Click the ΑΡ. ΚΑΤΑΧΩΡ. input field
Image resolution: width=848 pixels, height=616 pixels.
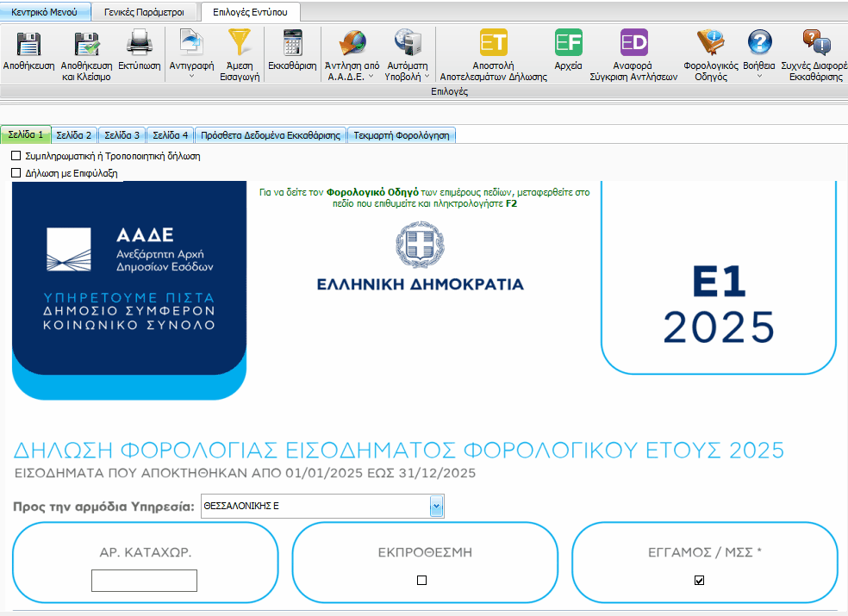[144, 581]
